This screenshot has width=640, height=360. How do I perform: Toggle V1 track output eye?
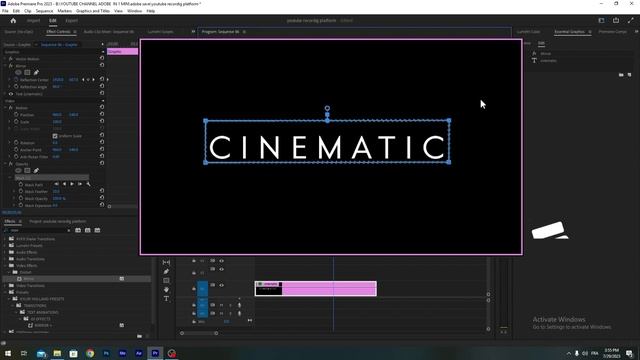pos(222,285)
